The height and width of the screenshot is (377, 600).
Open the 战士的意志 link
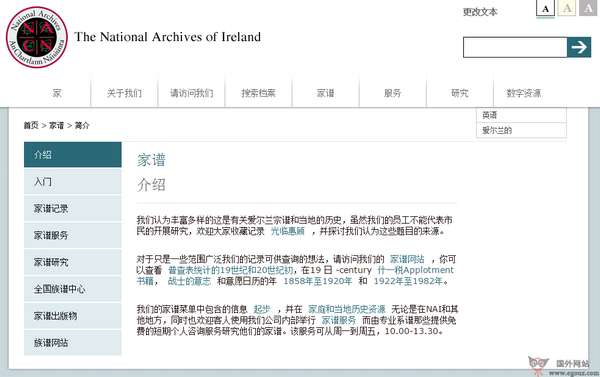coord(189,281)
